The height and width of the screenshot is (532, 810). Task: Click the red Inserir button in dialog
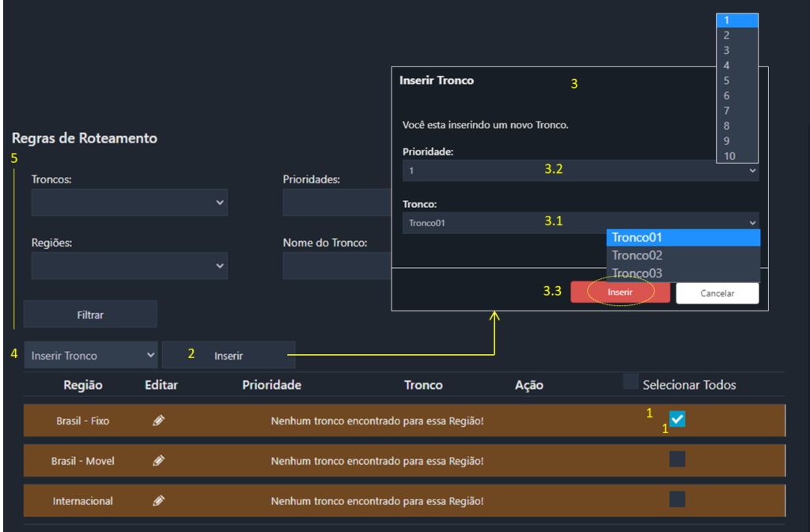click(620, 292)
